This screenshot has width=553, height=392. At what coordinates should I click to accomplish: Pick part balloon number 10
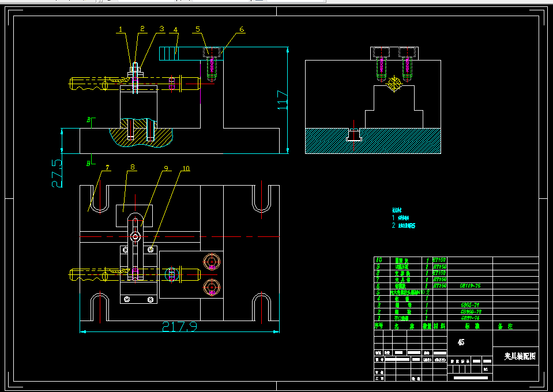[186, 169]
